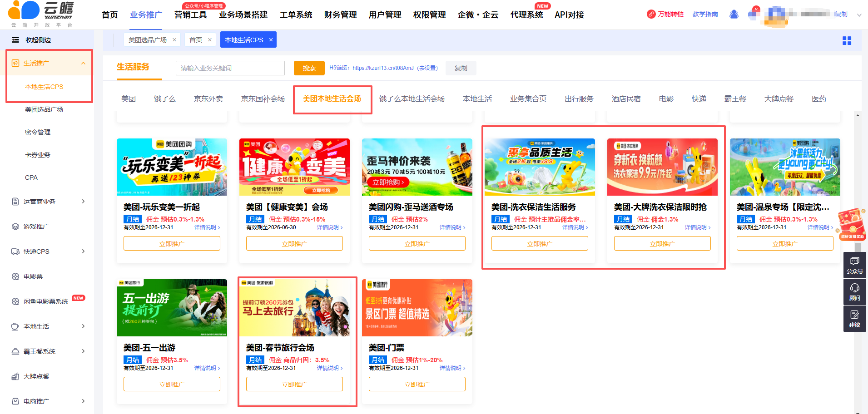Open the 财务管理 top menu
This screenshot has width=868, height=414.
click(340, 15)
